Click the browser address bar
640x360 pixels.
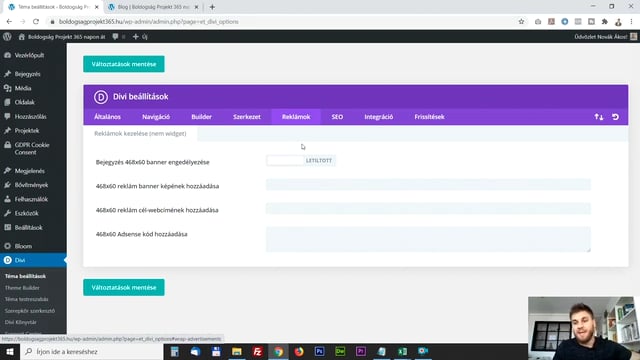[282, 22]
